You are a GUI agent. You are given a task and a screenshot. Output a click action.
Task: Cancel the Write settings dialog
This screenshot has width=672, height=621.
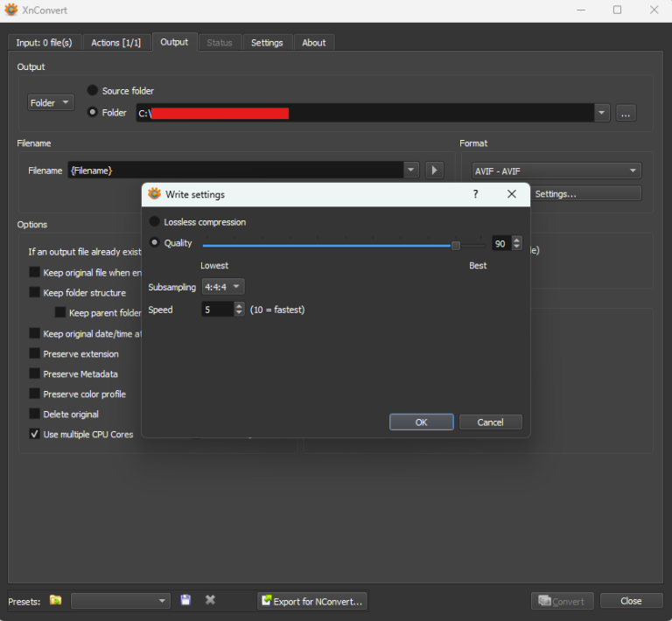coord(491,422)
